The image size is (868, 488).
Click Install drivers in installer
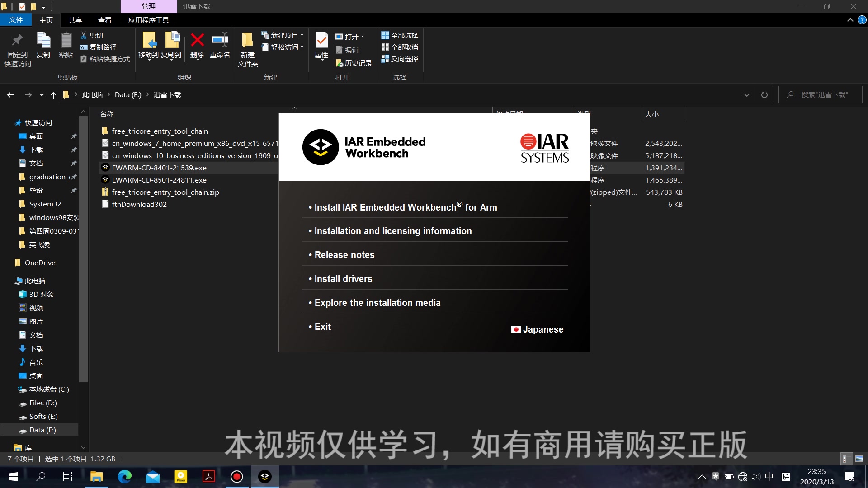[x=343, y=279]
